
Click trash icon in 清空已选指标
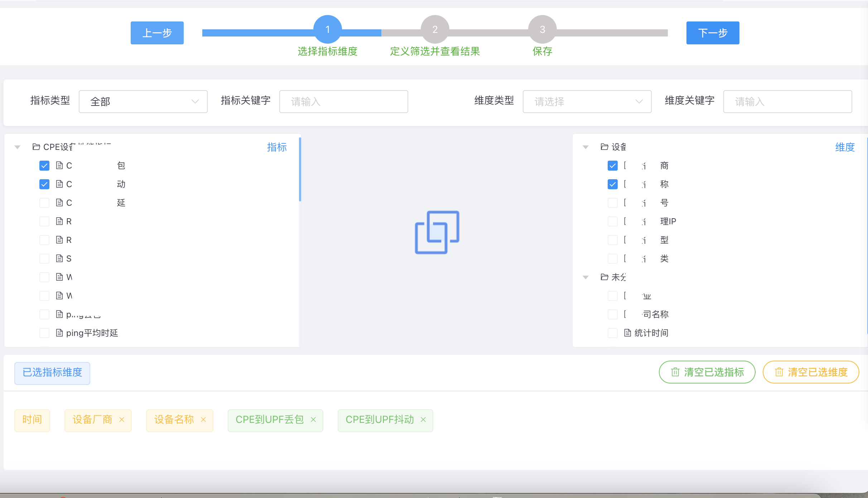675,372
